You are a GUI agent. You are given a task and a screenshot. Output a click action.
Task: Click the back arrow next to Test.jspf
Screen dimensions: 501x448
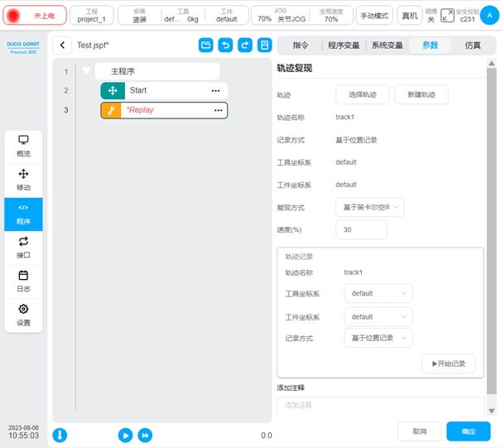63,46
